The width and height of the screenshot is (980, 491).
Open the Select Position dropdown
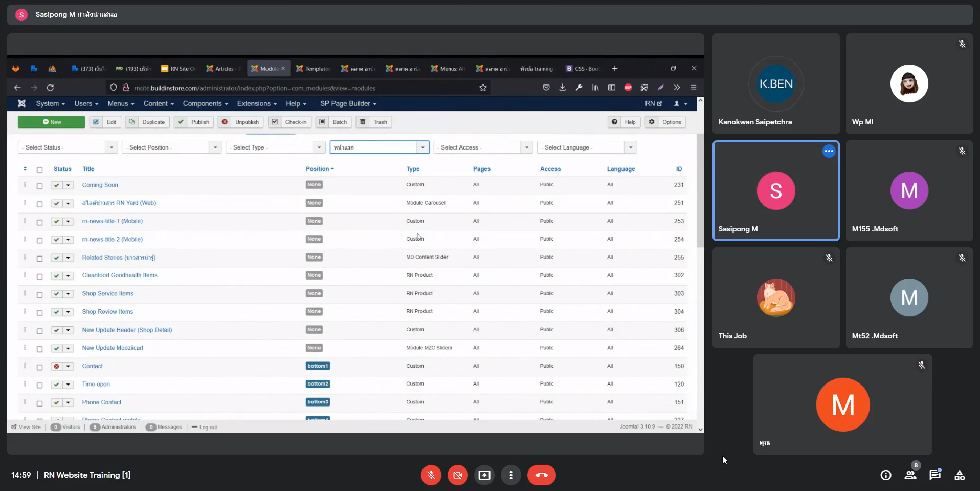171,147
